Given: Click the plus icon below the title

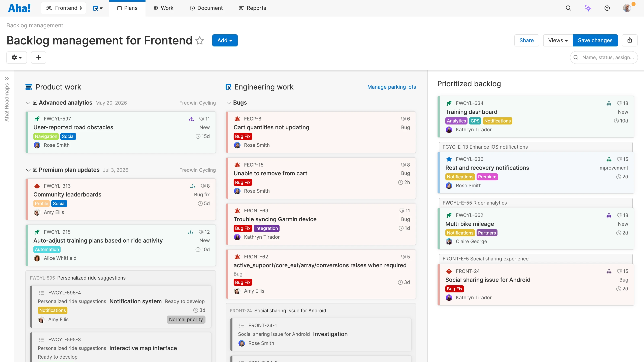Looking at the screenshot, I should pyautogui.click(x=38, y=58).
